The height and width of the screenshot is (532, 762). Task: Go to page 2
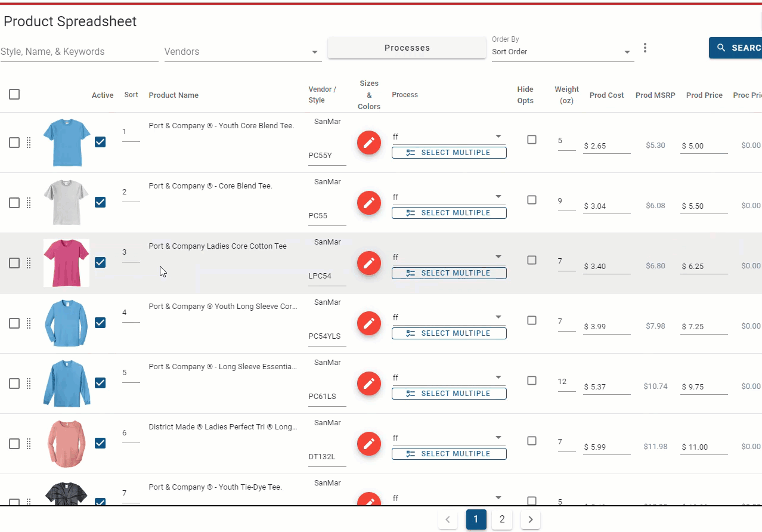pos(502,519)
